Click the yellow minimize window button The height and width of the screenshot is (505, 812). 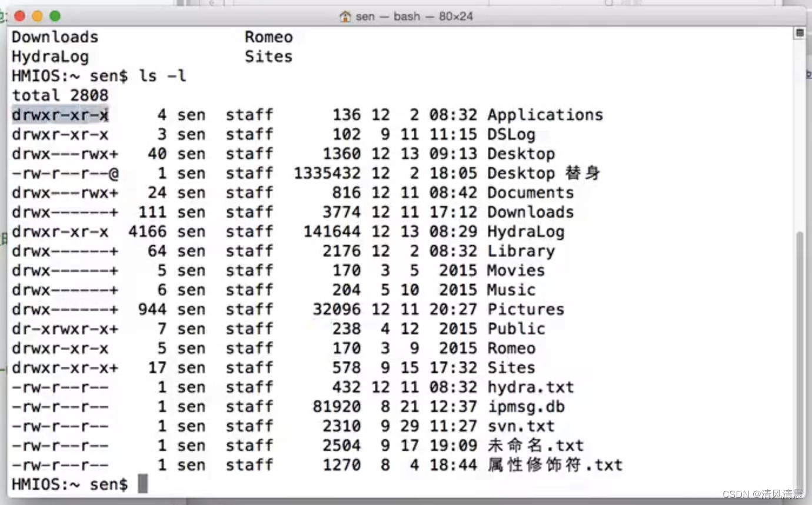tap(37, 16)
